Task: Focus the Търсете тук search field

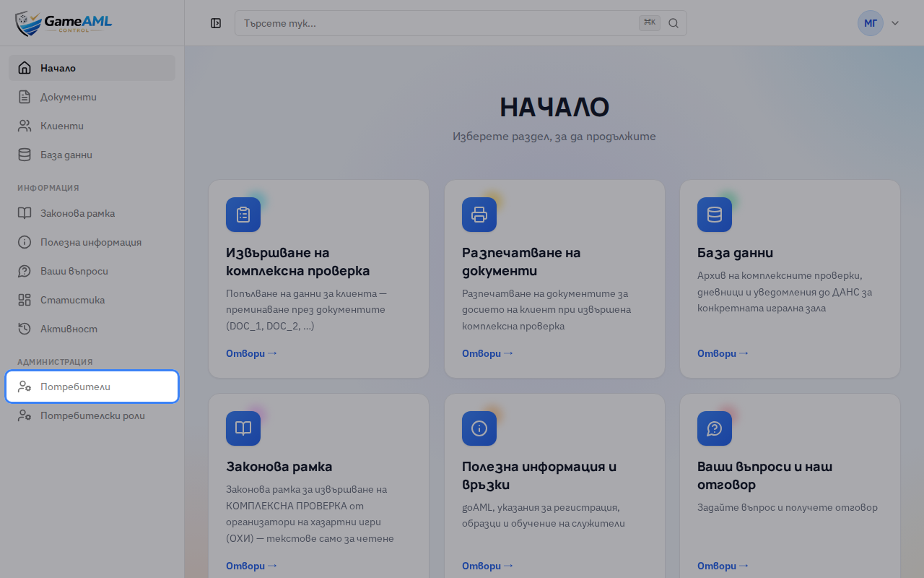Action: (461, 23)
